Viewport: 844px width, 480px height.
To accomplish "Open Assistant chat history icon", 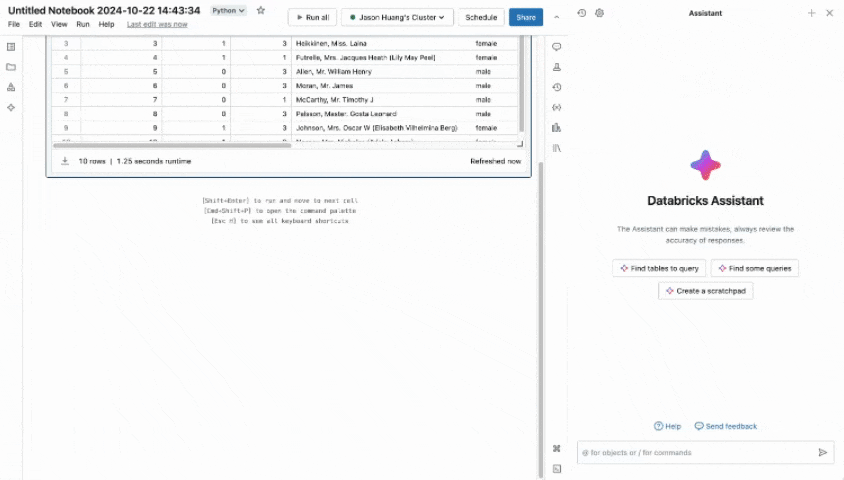I will tap(582, 13).
